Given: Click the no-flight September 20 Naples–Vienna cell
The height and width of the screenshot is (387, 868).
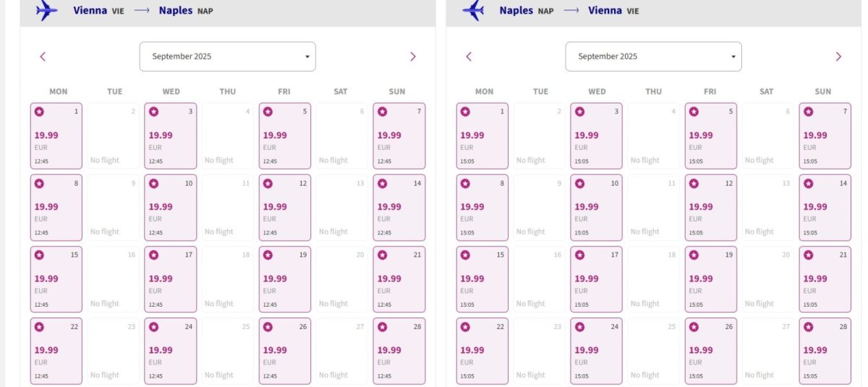Looking at the screenshot, I should pyautogui.click(x=767, y=279).
